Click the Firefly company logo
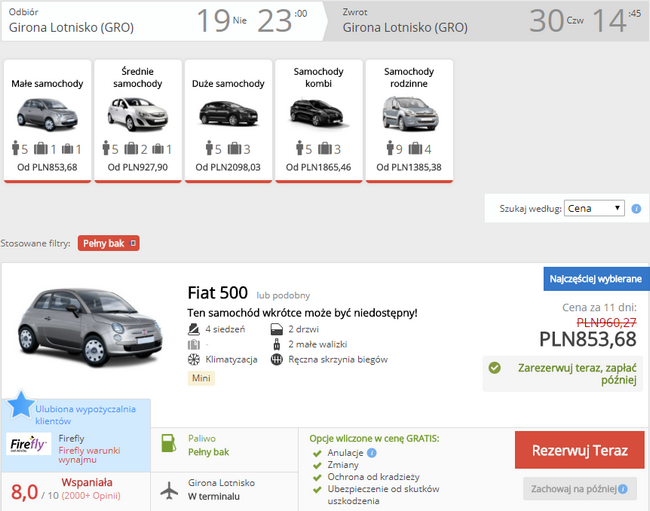650x511 pixels. pyautogui.click(x=30, y=445)
